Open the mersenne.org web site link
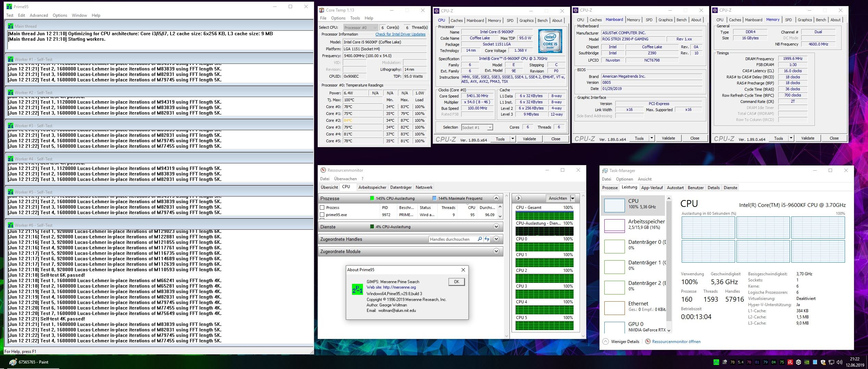 [399, 287]
